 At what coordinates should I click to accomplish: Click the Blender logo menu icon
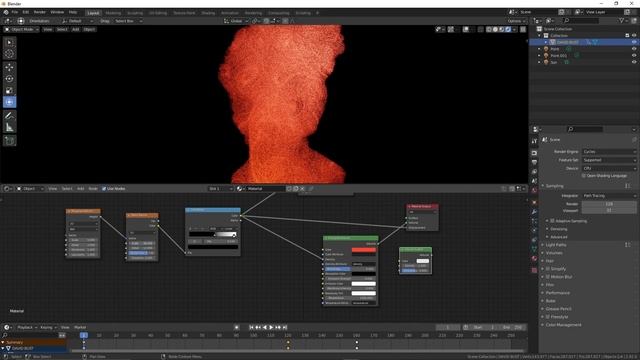click(x=6, y=12)
